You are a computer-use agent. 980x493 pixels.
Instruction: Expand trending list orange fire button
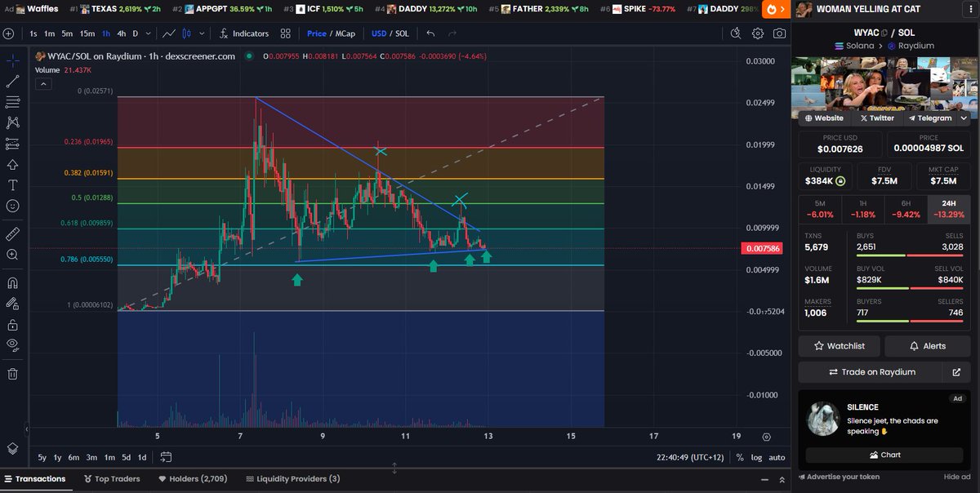(775, 9)
